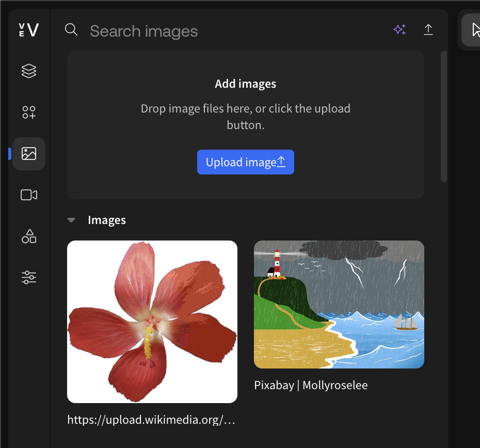Select the red hibiscus flower thumbnail
This screenshot has width=480, height=448.
[152, 321]
